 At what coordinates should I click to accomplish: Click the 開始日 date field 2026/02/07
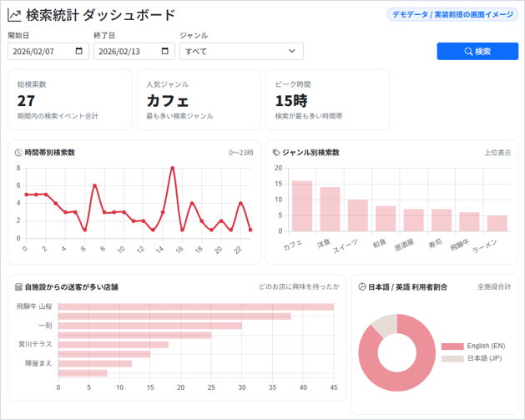(42, 52)
